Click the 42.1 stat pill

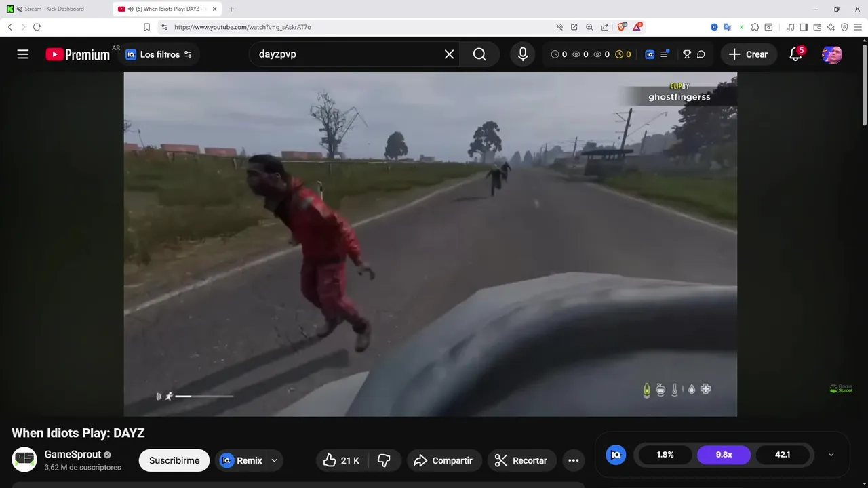783,455
